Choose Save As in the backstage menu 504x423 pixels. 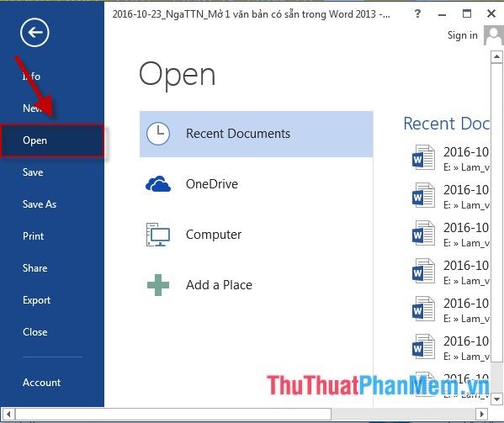click(40, 204)
